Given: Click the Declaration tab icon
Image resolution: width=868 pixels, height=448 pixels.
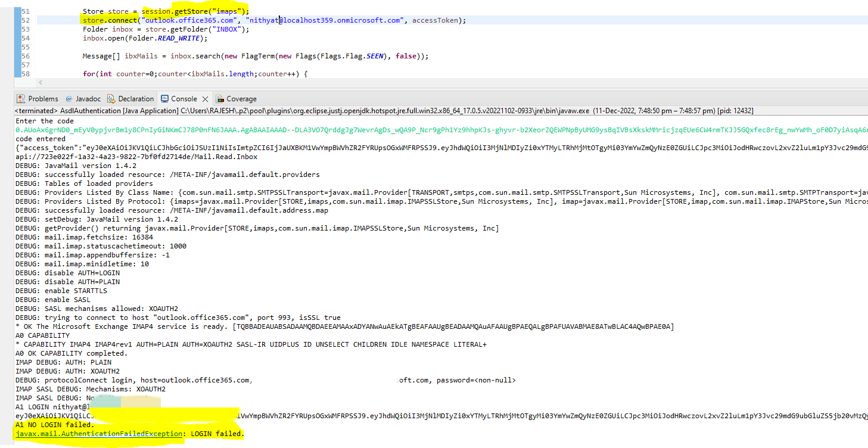Looking at the screenshot, I should click(111, 99).
